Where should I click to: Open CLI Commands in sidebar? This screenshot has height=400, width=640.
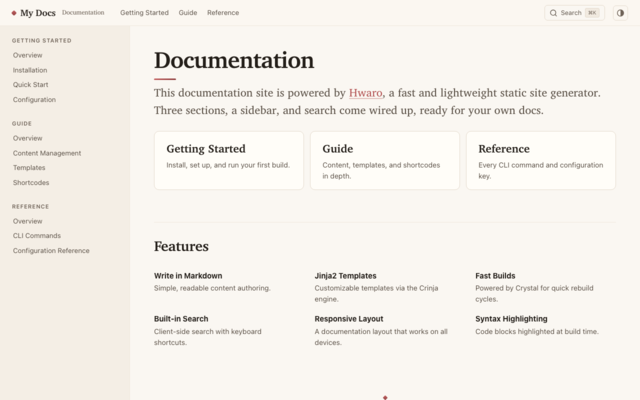click(x=37, y=236)
